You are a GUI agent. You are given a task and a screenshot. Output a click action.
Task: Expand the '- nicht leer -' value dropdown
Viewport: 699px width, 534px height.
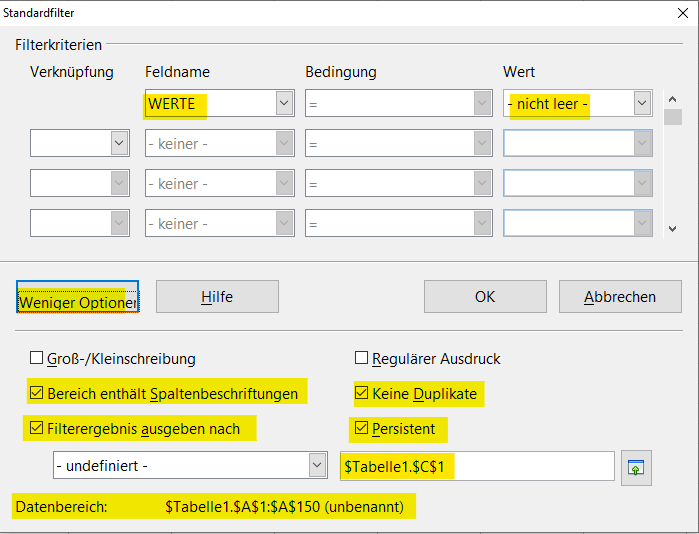(642, 103)
